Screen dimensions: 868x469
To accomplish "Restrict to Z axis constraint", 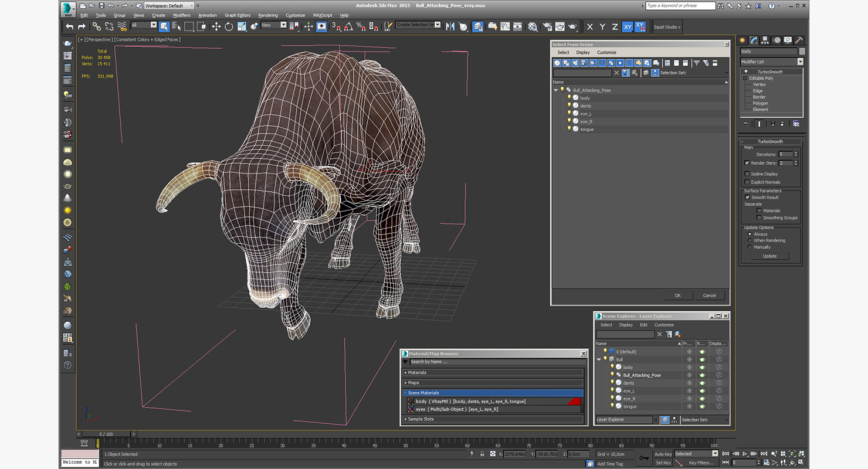I will pos(615,26).
